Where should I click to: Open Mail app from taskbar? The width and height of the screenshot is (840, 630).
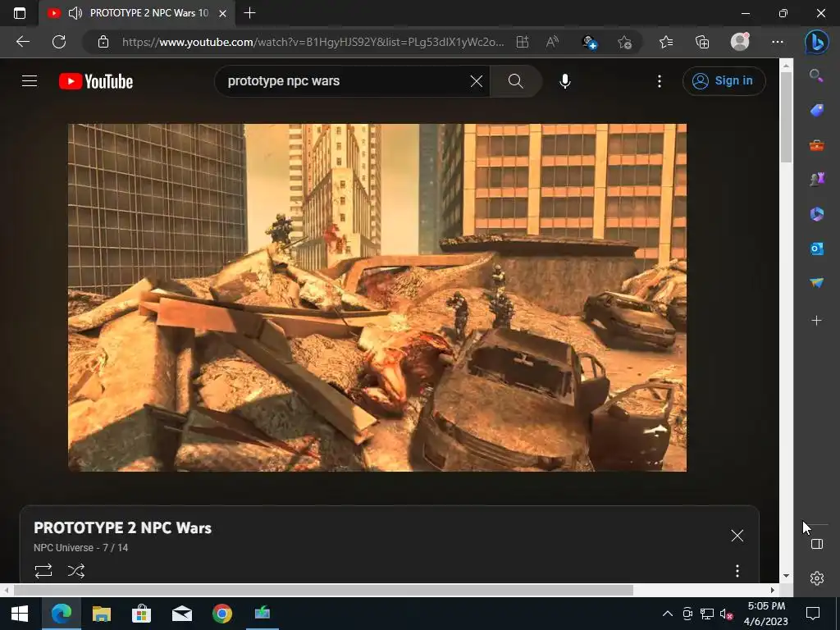click(181, 614)
